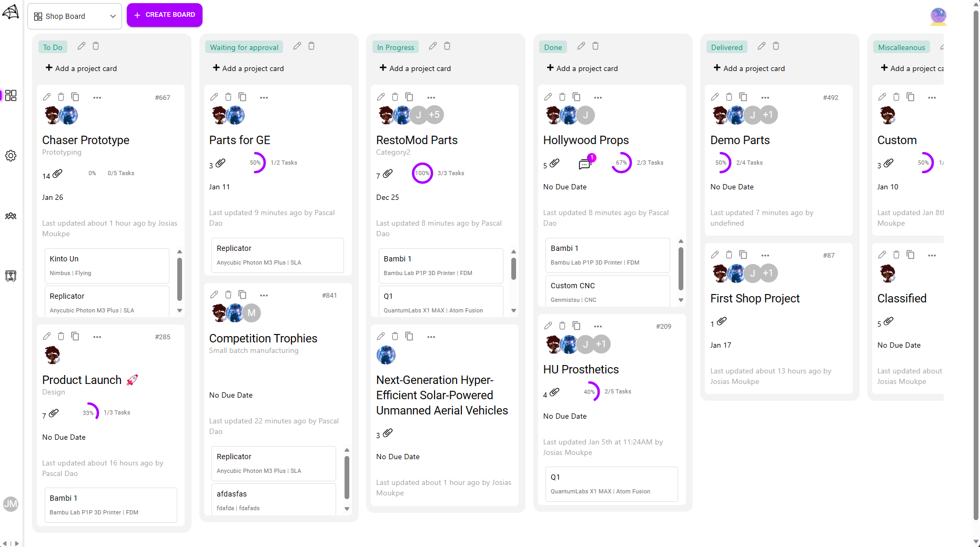Viewport: 980px width, 547px height.
Task: Open the Settings gear in the sidebar
Action: pyautogui.click(x=11, y=155)
